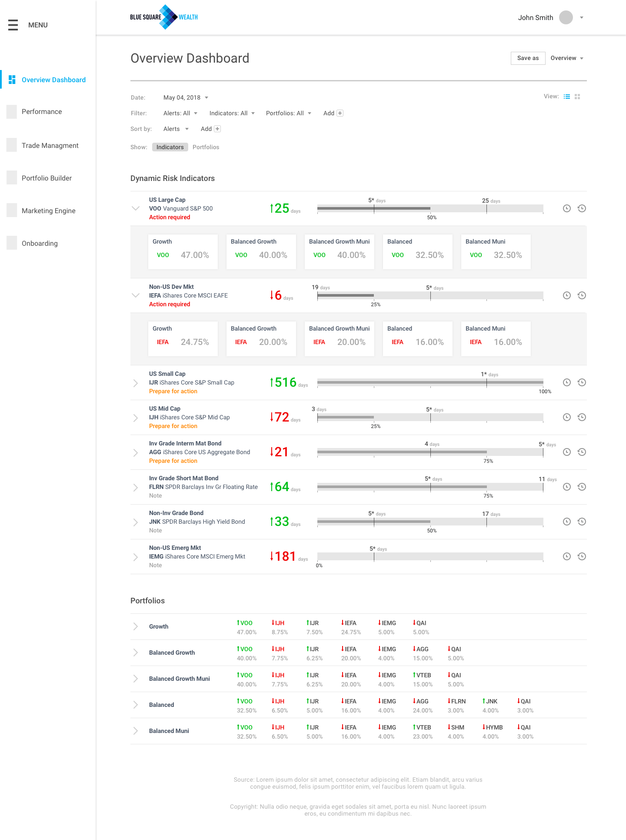The image size is (626, 840).
Task: Open the history icon in the AGG Aggregate Bond row
Action: [x=582, y=452]
